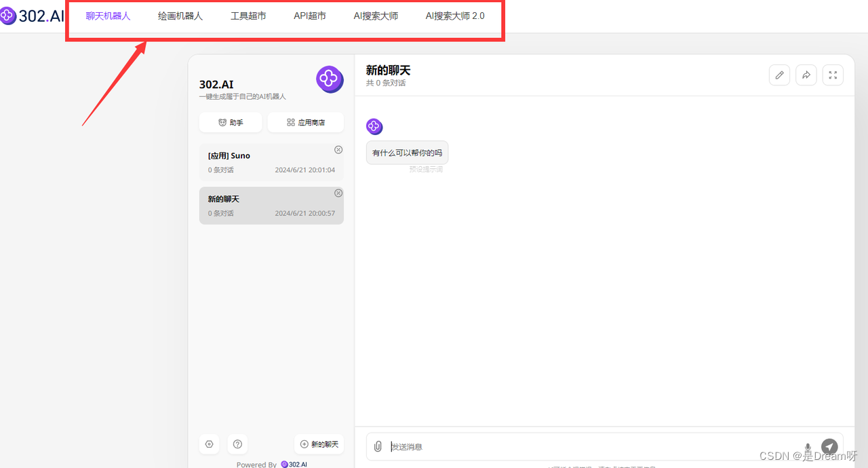This screenshot has width=868, height=468.
Task: Share the chat with arrow icon
Action: click(x=806, y=75)
